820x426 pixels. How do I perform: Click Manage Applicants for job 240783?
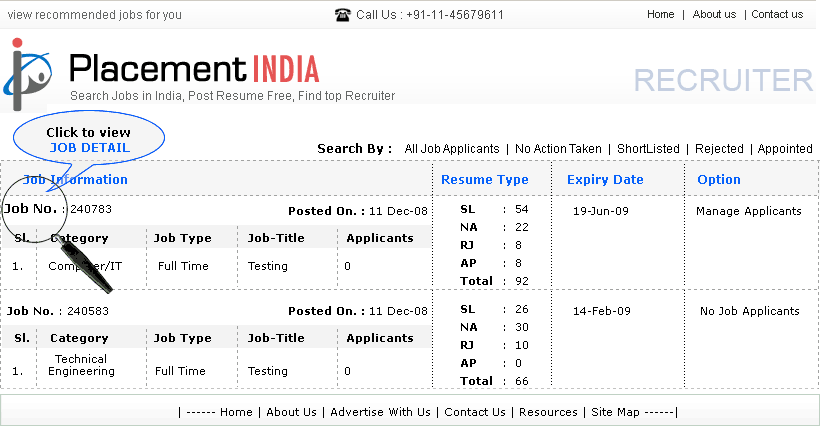(x=748, y=211)
